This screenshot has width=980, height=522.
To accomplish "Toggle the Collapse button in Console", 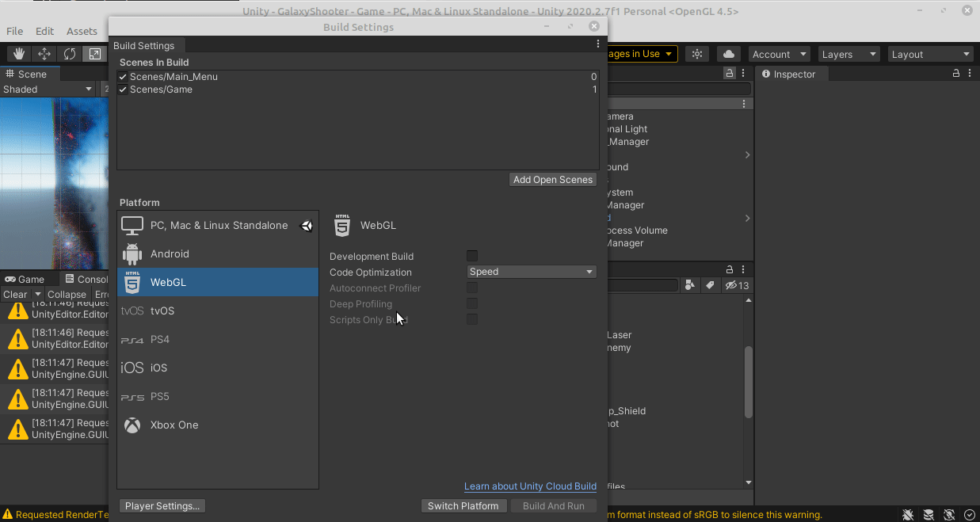I will [x=67, y=294].
